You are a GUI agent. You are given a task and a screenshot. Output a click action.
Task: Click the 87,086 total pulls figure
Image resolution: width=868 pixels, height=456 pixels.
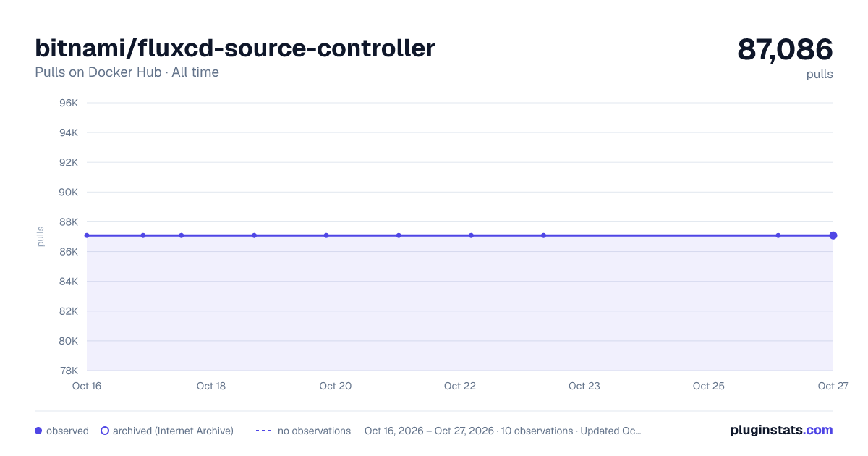(785, 49)
